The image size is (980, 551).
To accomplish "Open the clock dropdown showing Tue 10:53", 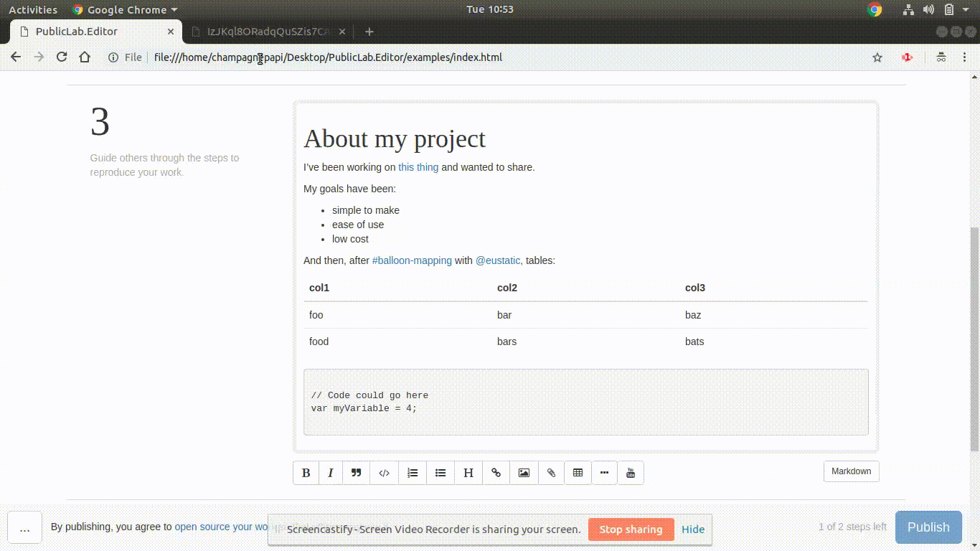I will [490, 9].
